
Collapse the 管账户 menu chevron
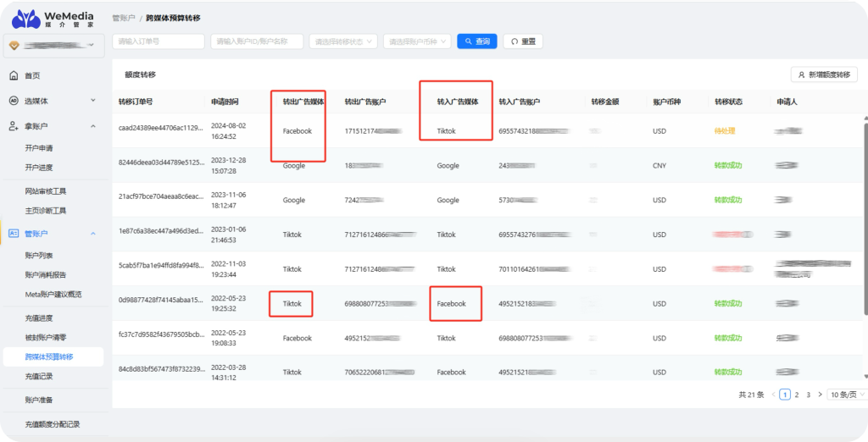pos(92,233)
